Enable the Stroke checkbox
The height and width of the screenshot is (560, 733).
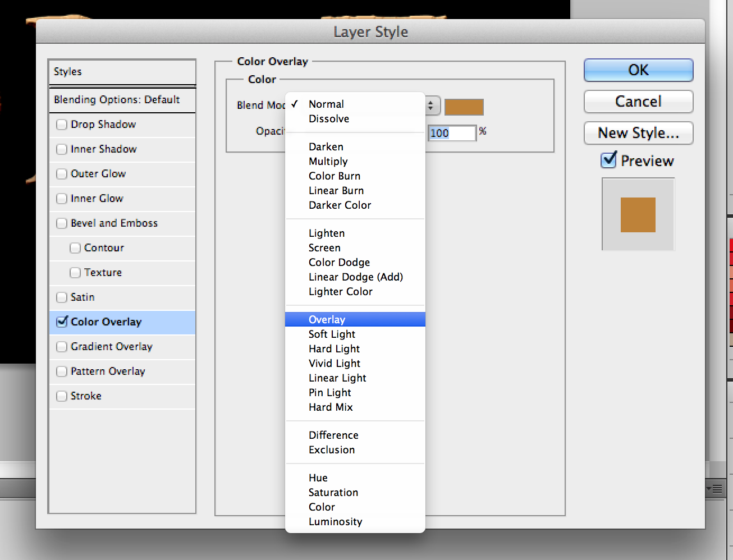click(x=62, y=396)
